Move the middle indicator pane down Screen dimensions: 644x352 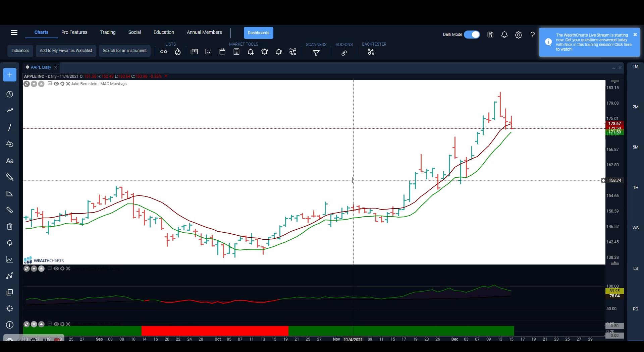coord(34,269)
